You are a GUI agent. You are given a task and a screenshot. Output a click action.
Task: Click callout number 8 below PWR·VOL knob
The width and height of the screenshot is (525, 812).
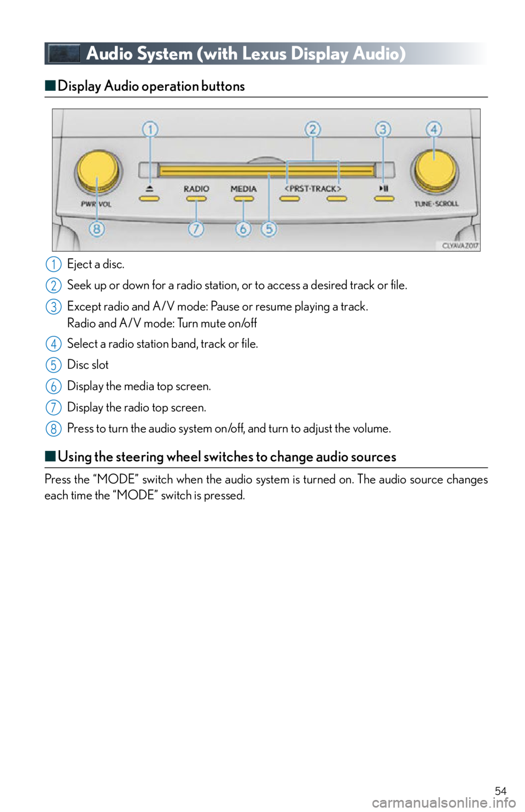97,228
